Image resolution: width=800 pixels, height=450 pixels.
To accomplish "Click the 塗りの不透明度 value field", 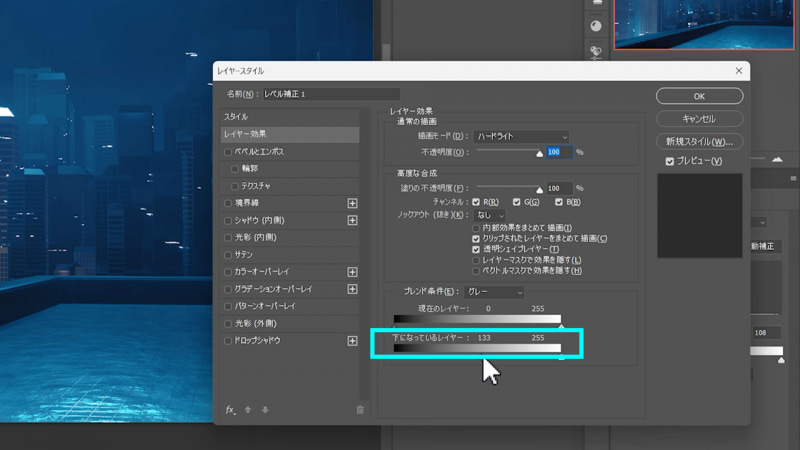I will [x=559, y=188].
